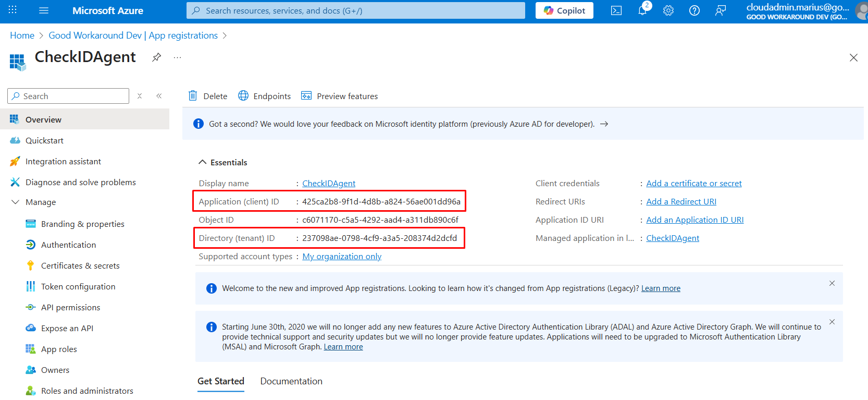Open API permissions menu item
868x400 pixels.
point(70,307)
